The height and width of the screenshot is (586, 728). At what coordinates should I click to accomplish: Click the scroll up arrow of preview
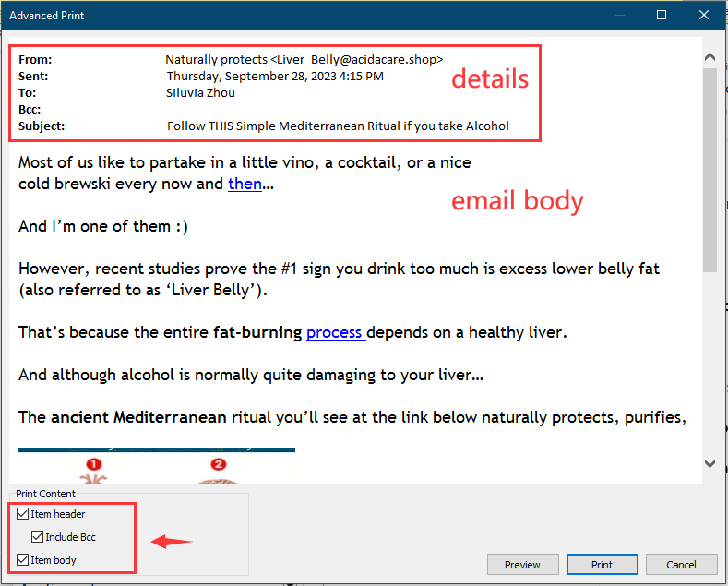click(x=710, y=57)
